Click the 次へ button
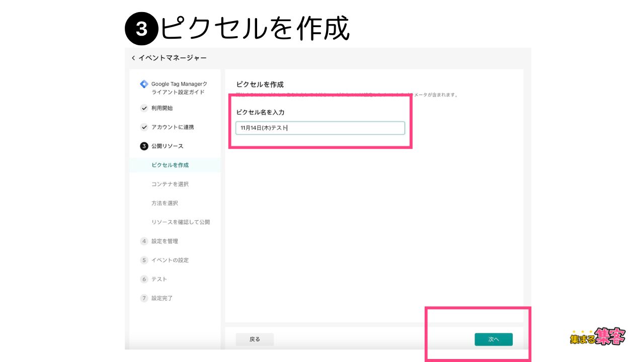The image size is (644, 362). click(494, 339)
